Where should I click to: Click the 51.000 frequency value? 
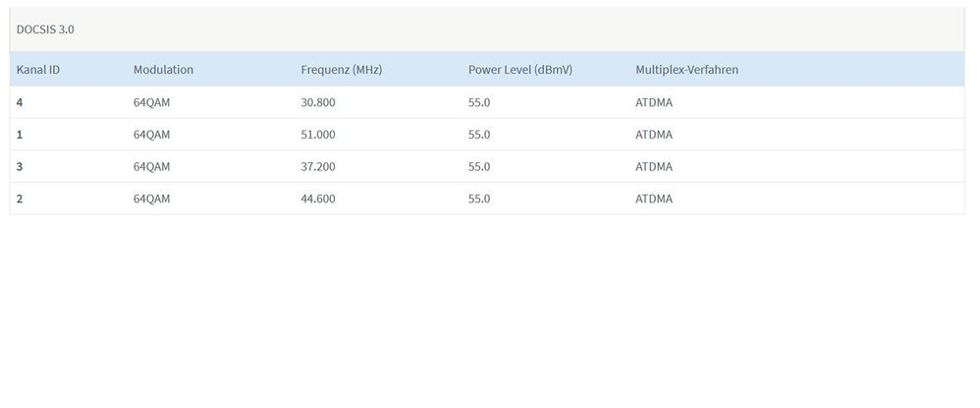(x=317, y=135)
